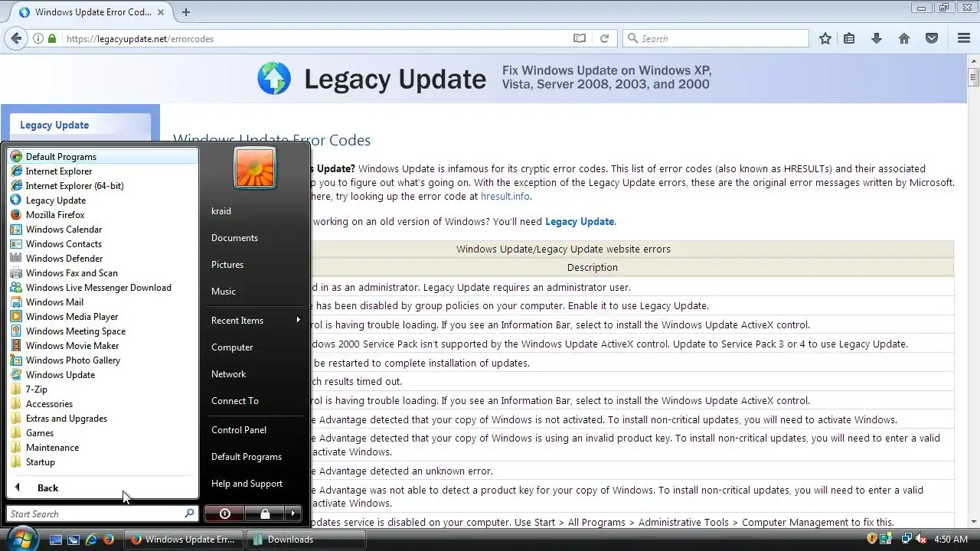Open Windows Update from the program list

click(x=103, y=374)
